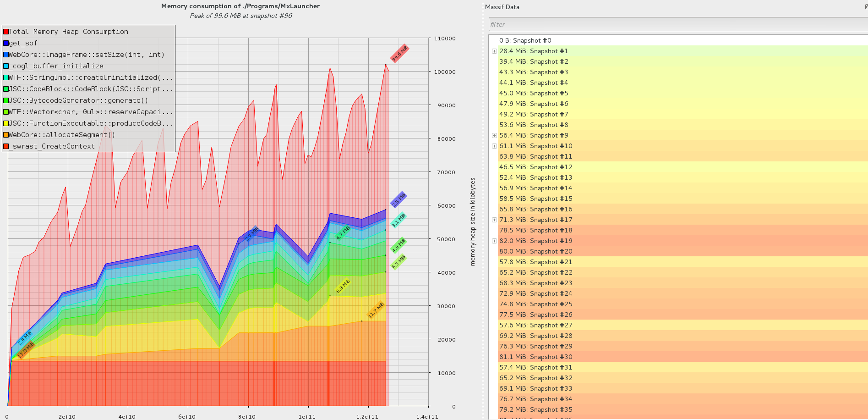
Task: Expand the 56.4 MiB Snapshot #9 node
Action: pyautogui.click(x=494, y=136)
